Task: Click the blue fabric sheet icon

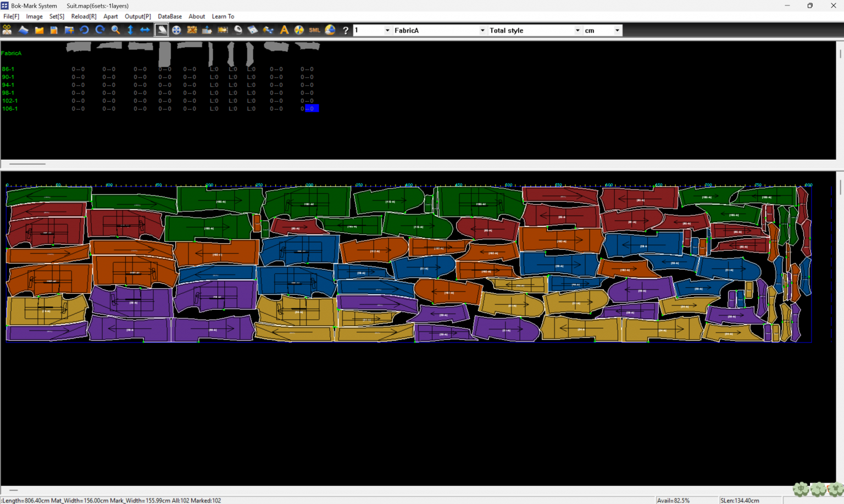Action: coord(23,30)
